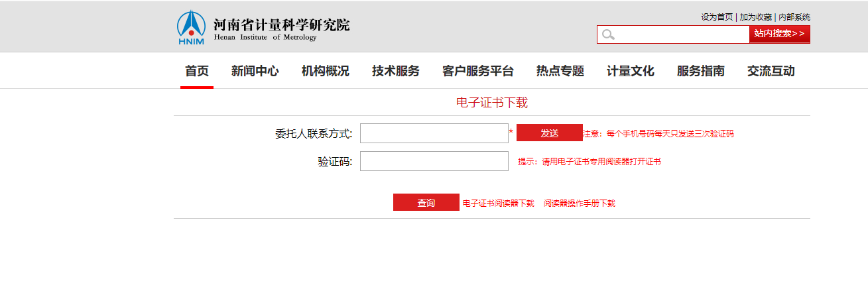Focus the site search text box
The width and height of the screenshot is (868, 297).
pyautogui.click(x=683, y=34)
